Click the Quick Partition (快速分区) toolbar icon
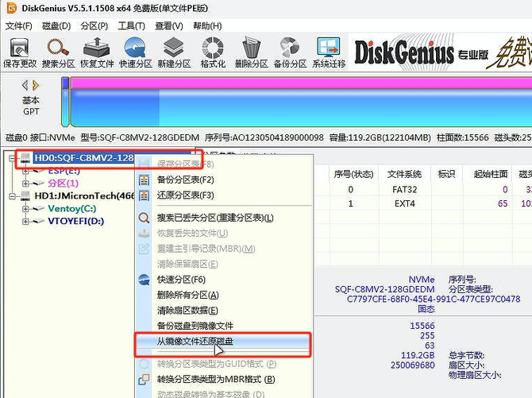 click(136, 52)
